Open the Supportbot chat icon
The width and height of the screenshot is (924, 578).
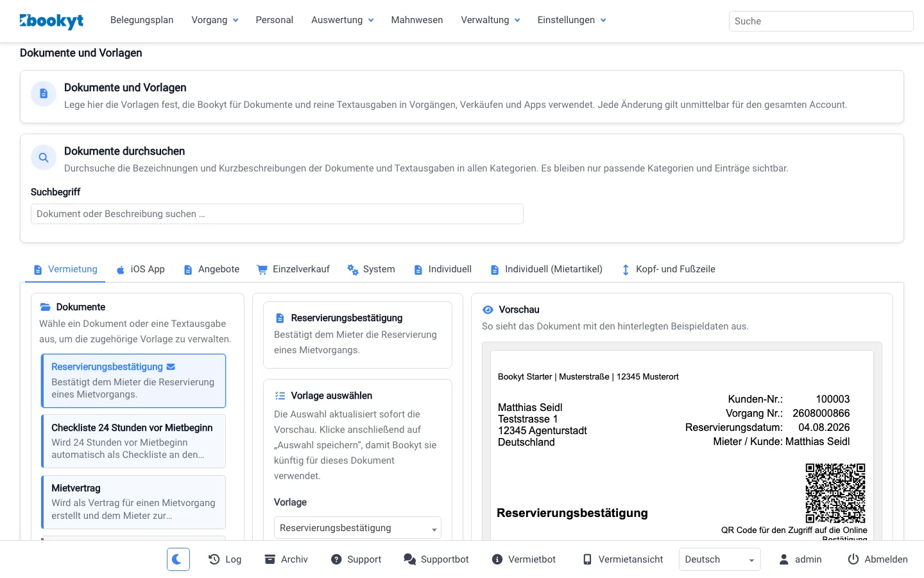click(x=409, y=559)
